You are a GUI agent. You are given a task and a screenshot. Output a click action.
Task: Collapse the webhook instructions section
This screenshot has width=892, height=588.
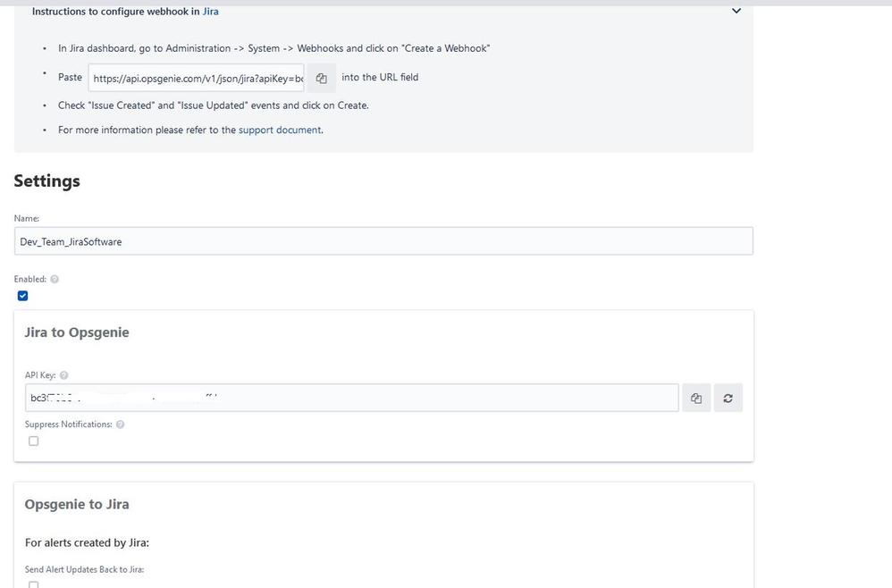736,11
